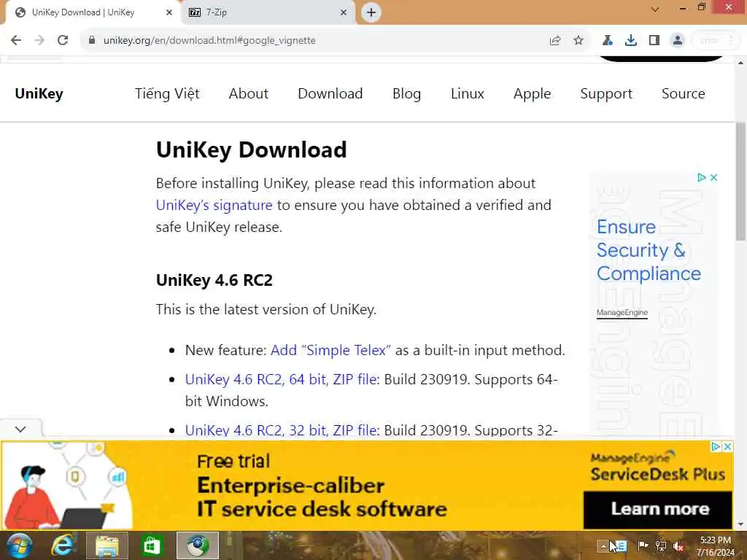Download UniKey 4.6 RC2 32 bit ZIP file
747x560 pixels.
tap(282, 430)
